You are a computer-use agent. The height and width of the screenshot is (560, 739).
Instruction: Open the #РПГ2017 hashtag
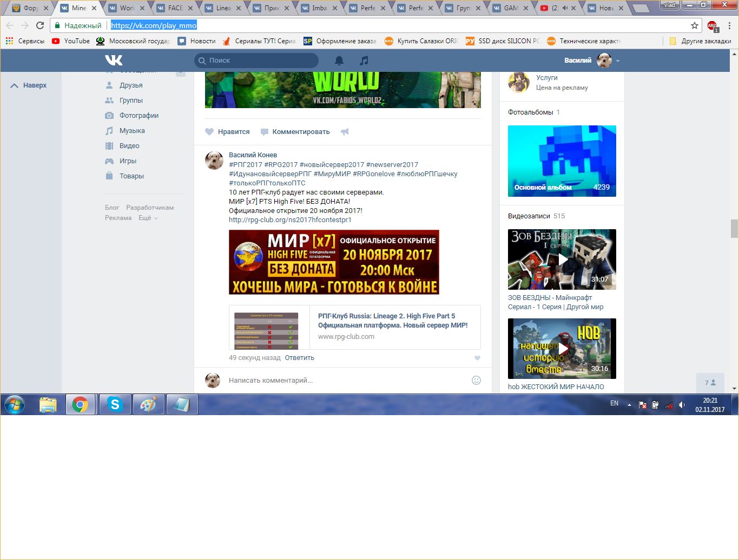pyautogui.click(x=245, y=165)
